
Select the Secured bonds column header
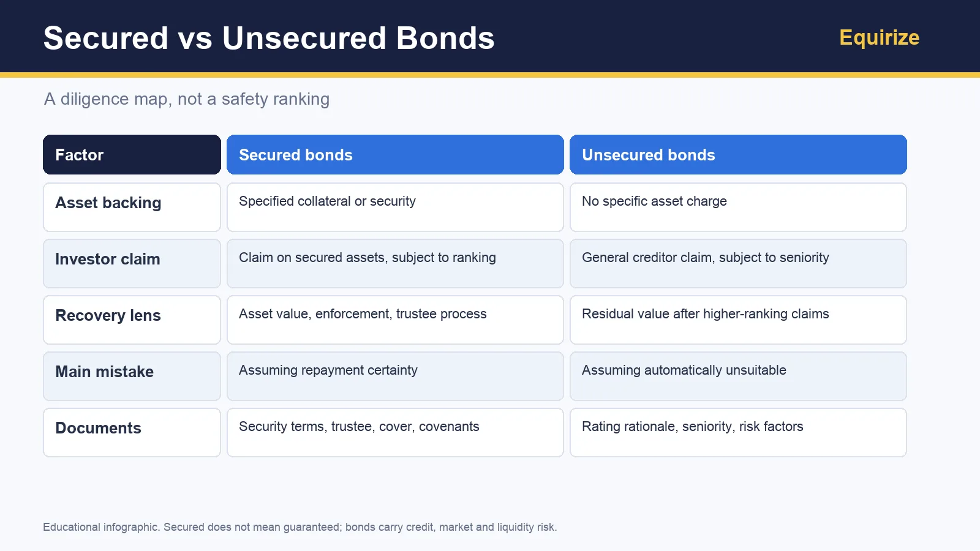(395, 155)
